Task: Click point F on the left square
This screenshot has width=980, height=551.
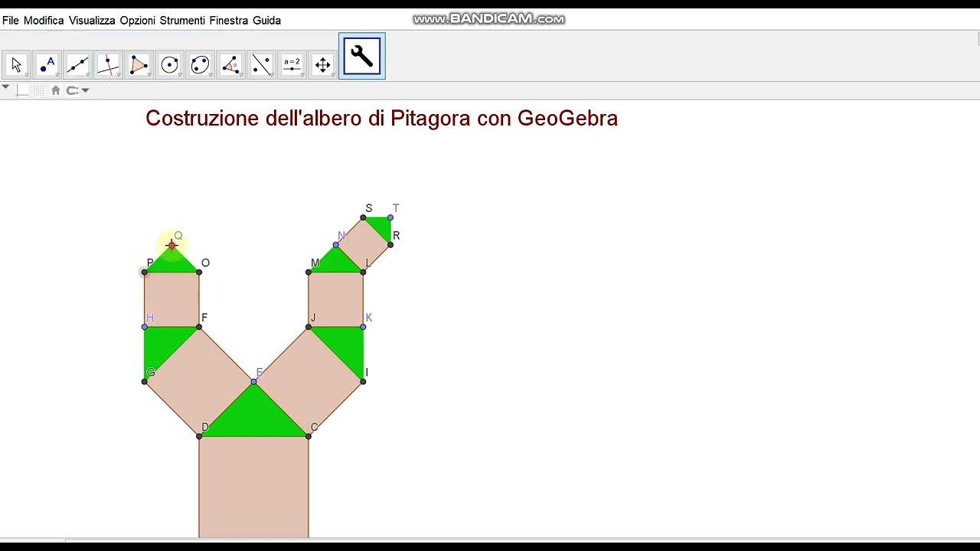Action: [199, 327]
